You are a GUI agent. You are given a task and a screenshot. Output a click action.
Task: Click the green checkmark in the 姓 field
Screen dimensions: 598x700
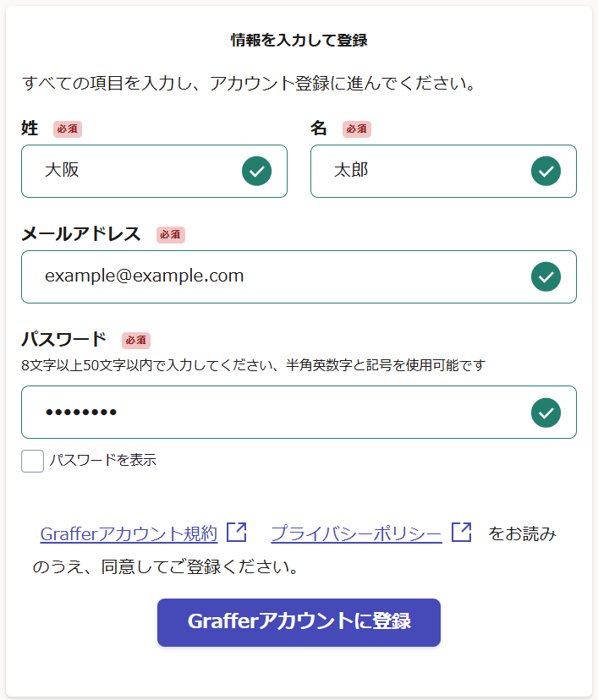[x=256, y=171]
